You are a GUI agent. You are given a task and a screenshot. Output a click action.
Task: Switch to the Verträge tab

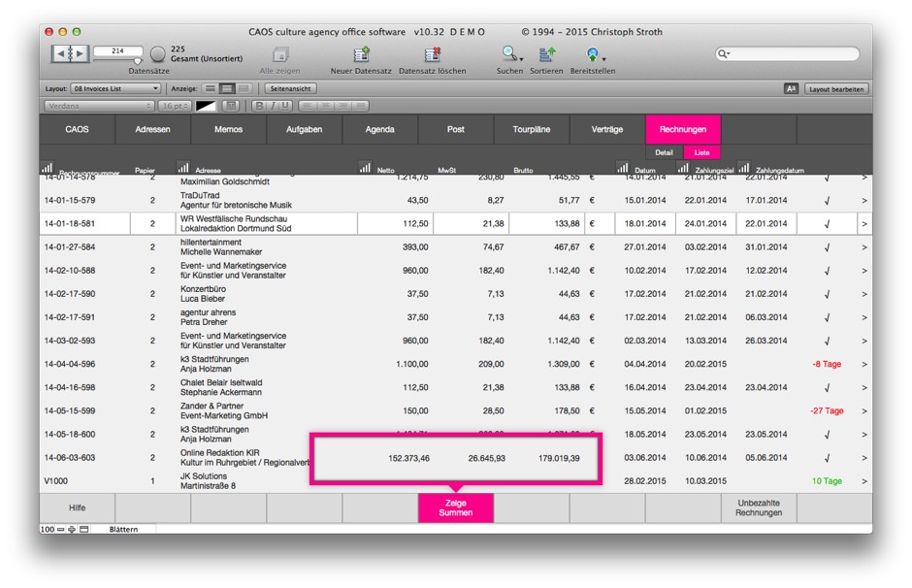click(607, 130)
